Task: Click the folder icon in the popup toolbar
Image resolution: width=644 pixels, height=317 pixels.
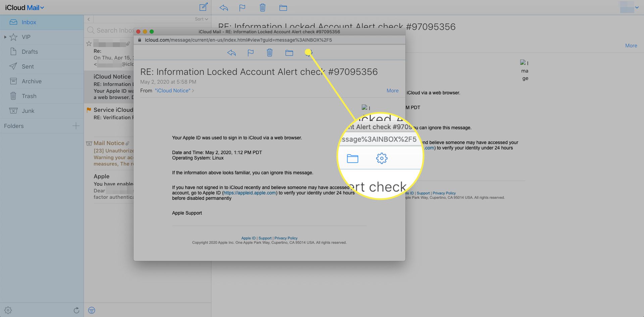Action: [289, 53]
